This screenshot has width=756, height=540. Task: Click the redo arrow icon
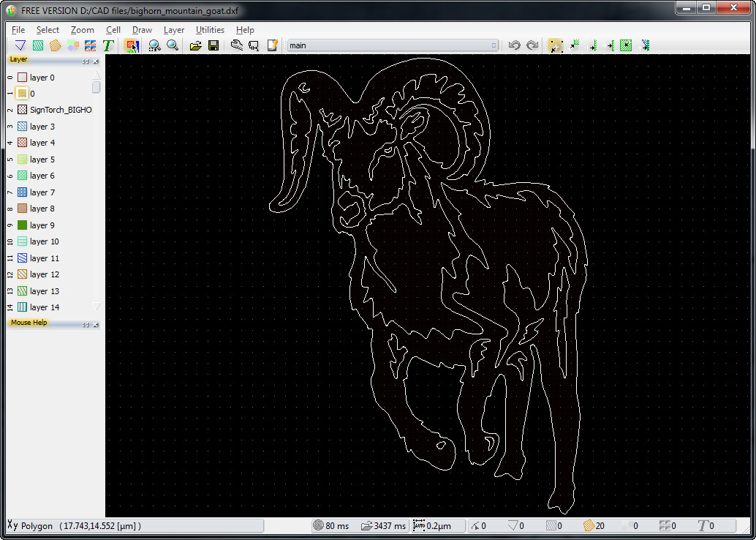pos(532,45)
